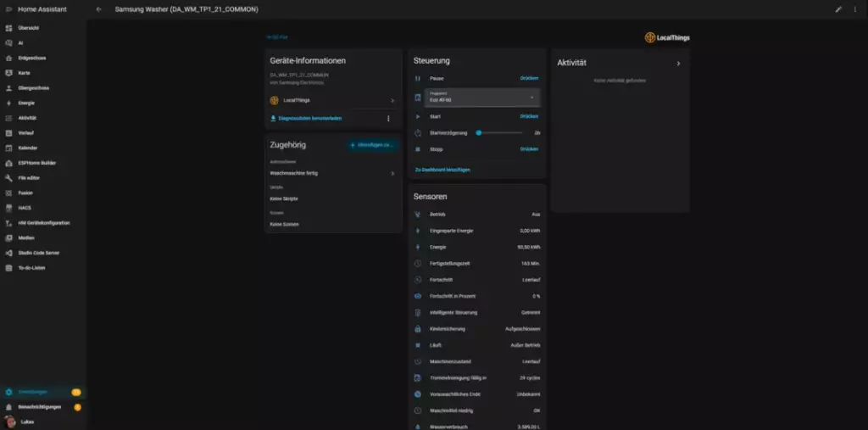
Task: Open the Voraussichtliches Ende sensor row
Action: (477, 394)
